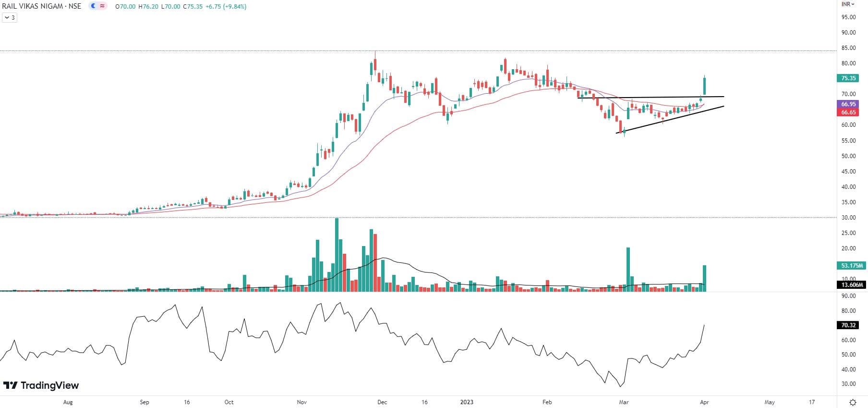The height and width of the screenshot is (408, 868).
Task: Click the 75.35 current price label
Action: click(848, 78)
